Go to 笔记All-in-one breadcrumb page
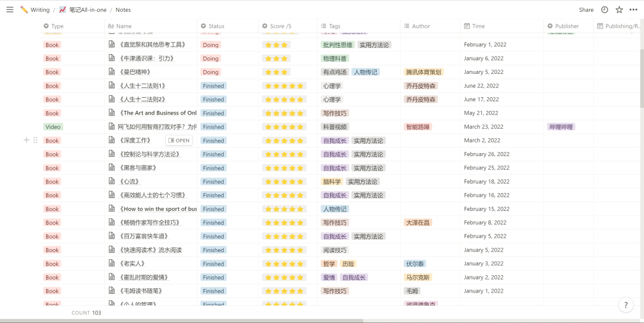 coord(88,10)
